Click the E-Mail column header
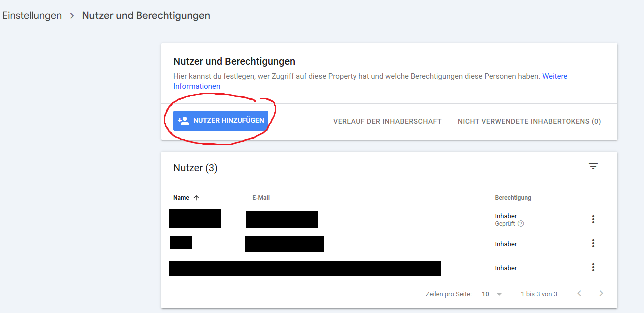644x313 pixels. pyautogui.click(x=261, y=198)
